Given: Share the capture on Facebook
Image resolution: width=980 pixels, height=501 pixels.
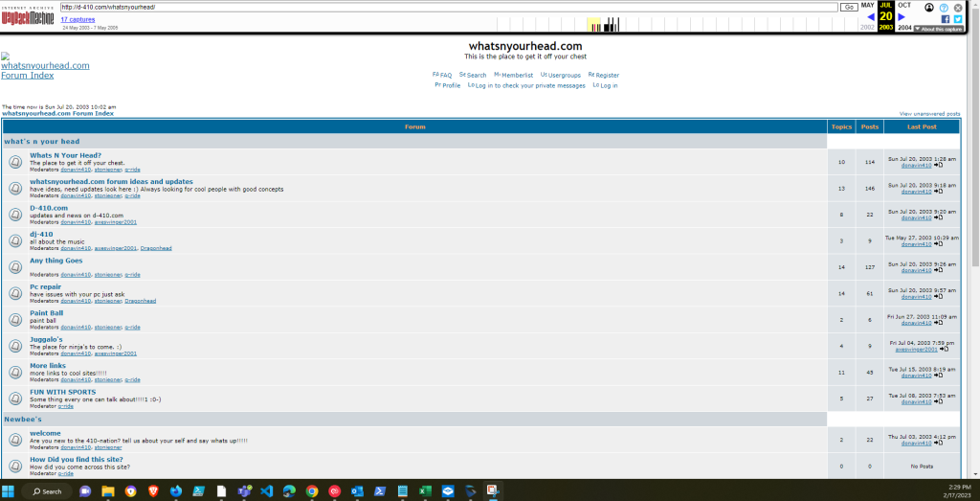Looking at the screenshot, I should (x=946, y=19).
